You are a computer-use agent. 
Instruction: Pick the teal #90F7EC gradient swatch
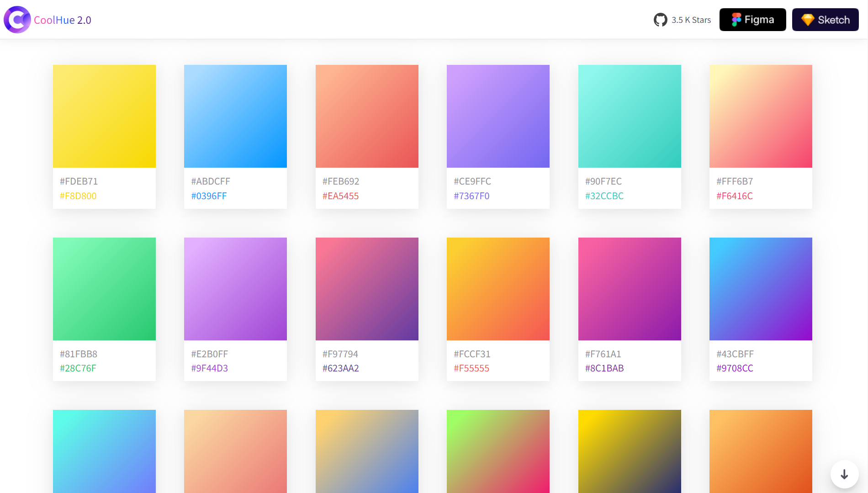[630, 116]
